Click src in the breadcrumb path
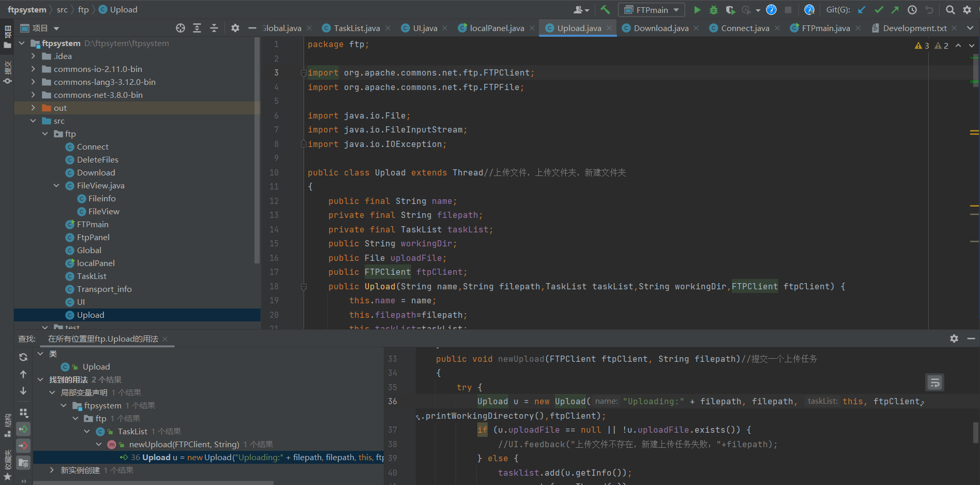Viewport: 980px width, 485px height. point(62,9)
